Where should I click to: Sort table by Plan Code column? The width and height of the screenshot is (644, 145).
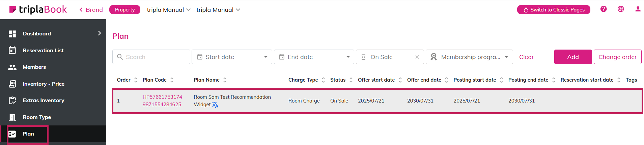click(x=172, y=80)
